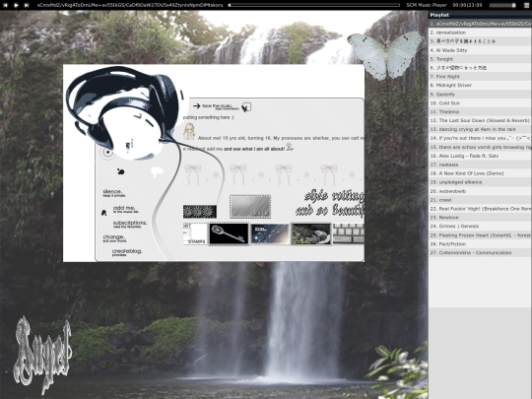Click the skeleton key stamp thumbnail
The width and height of the screenshot is (532, 399).
(x=229, y=234)
